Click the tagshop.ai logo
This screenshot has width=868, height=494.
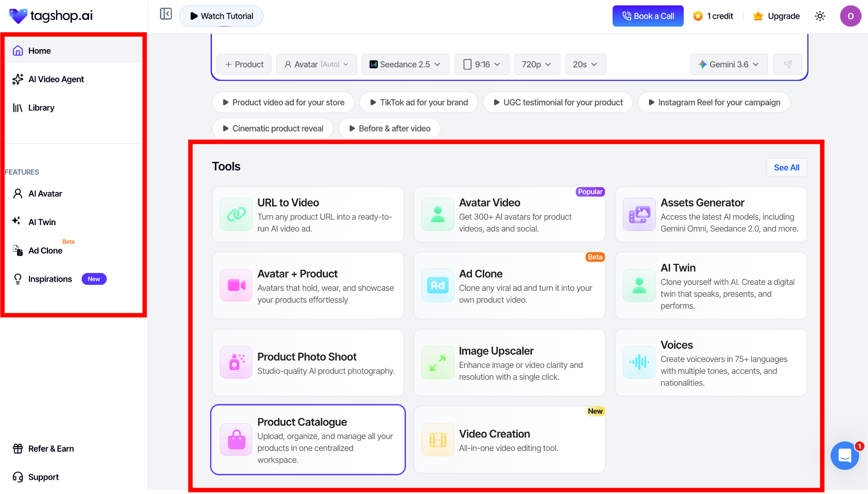[51, 16]
